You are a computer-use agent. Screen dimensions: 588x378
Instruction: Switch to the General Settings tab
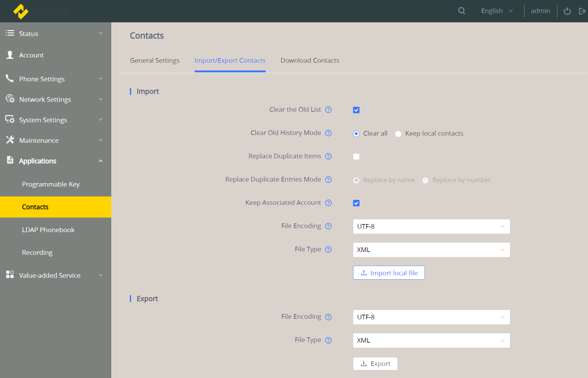(x=155, y=61)
